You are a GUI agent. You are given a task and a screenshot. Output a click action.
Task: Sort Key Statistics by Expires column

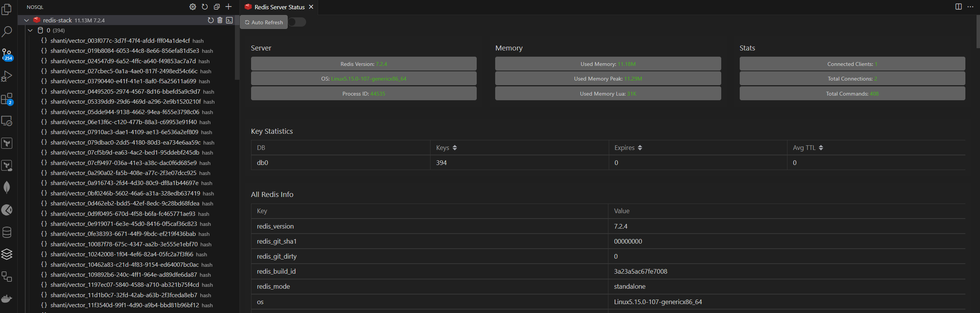click(x=640, y=148)
